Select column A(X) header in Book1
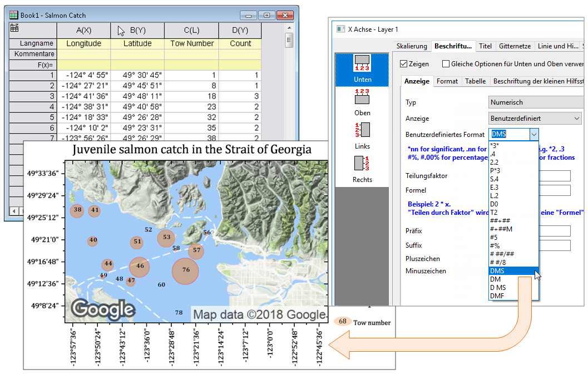The image size is (588, 379). coord(83,31)
